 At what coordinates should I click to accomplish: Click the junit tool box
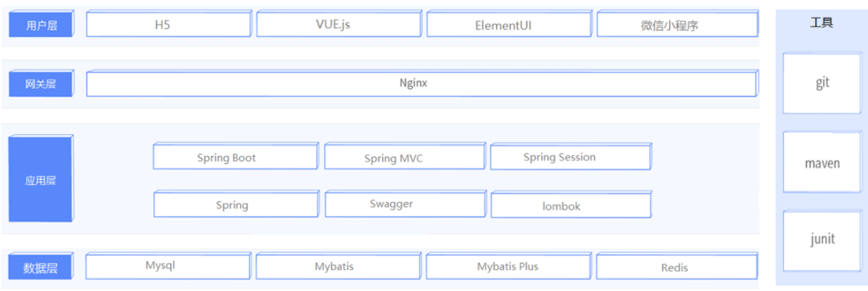(822, 240)
